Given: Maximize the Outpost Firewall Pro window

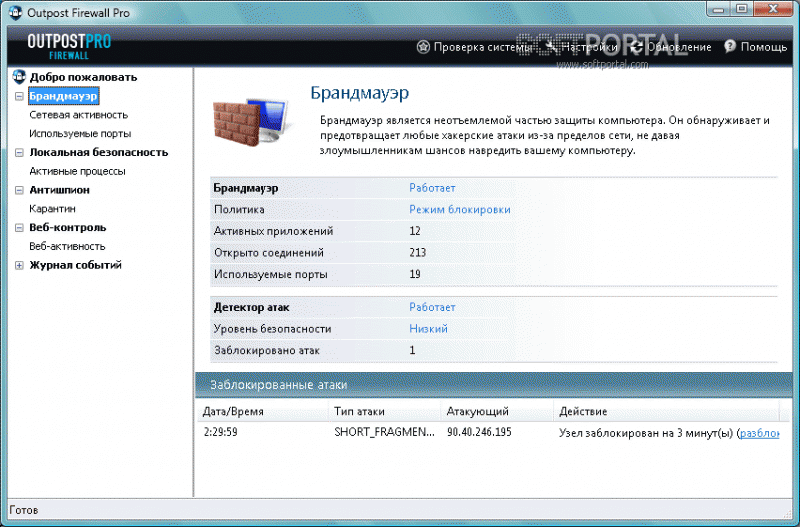Looking at the screenshot, I should 742,8.
